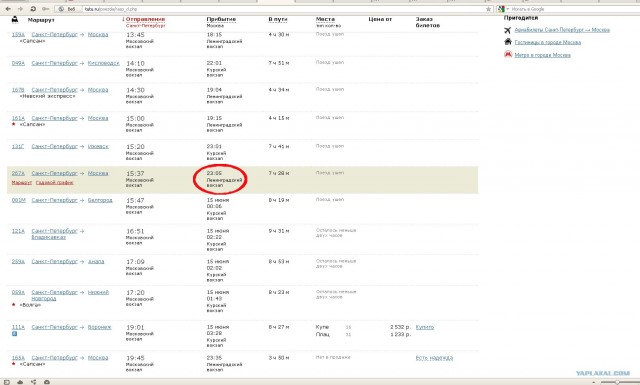Click the browser back arrow button
The height and width of the screenshot is (385, 640).
pyautogui.click(x=8, y=9)
